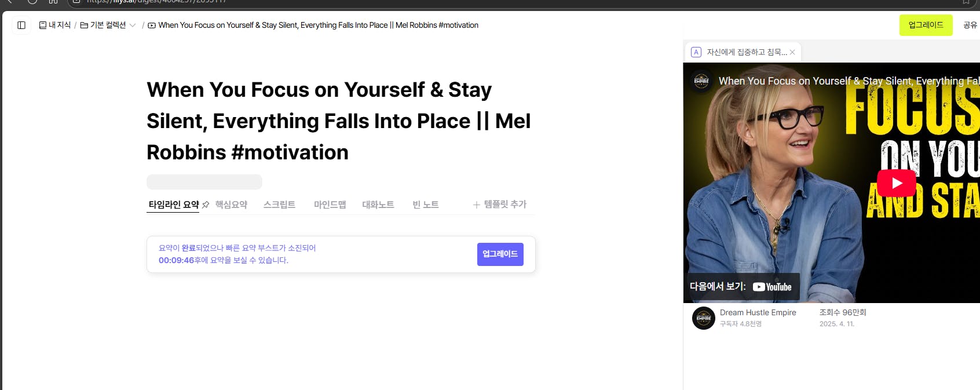Screen dimensions: 980x390
Task: Open 내 지식 breadcrumb
Action: point(55,25)
